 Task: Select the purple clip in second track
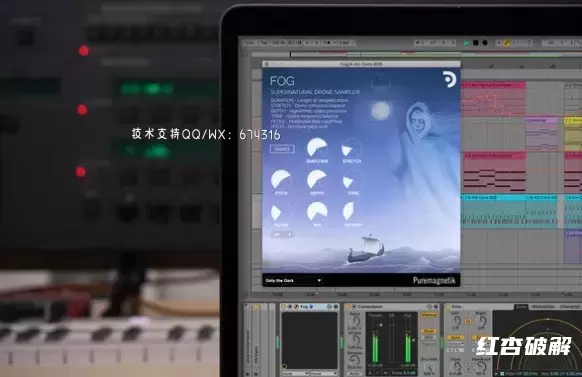542,133
